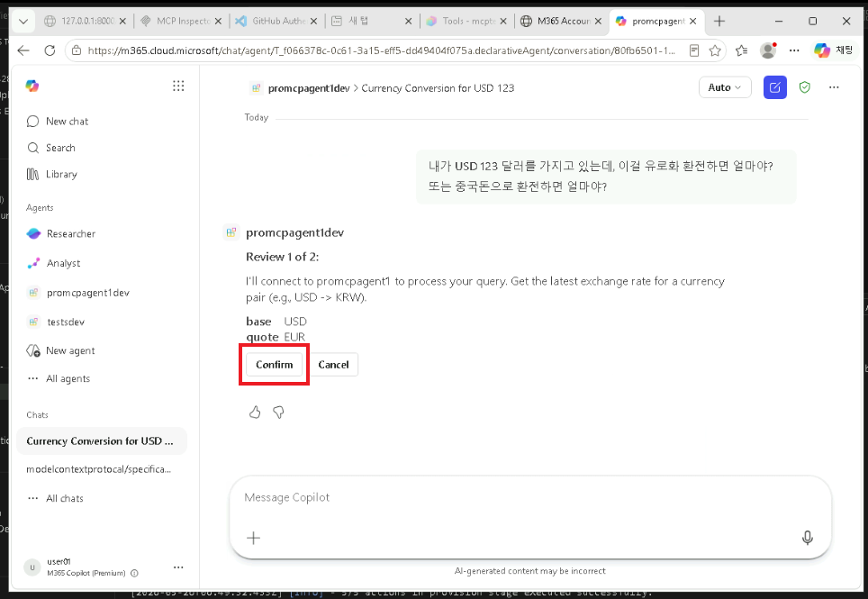Open a new browser tab with plus
The height and width of the screenshot is (599, 868).
(x=719, y=21)
